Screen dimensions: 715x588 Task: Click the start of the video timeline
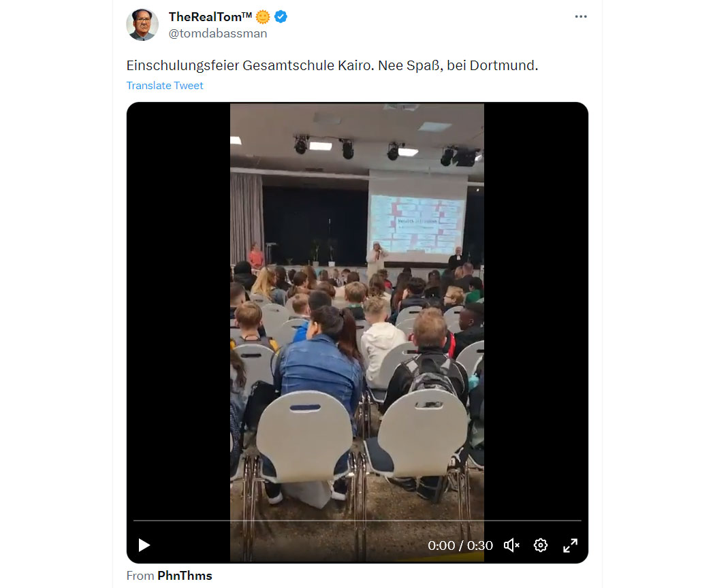(135, 520)
